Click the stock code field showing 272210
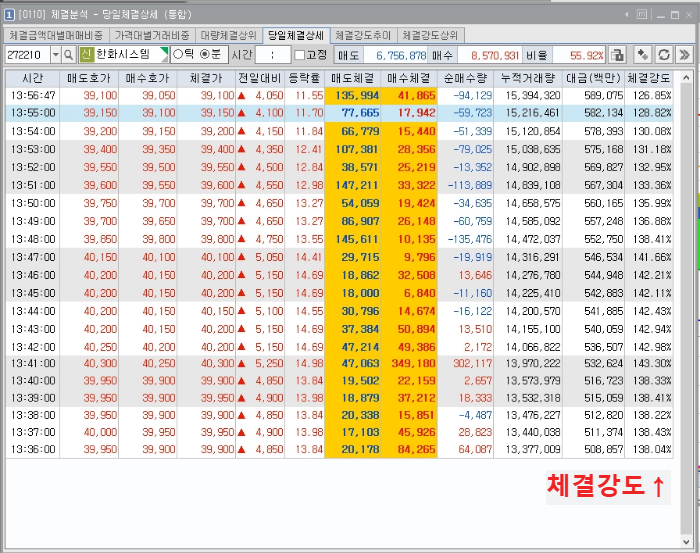Viewport: 700px width, 553px height. (x=28, y=55)
